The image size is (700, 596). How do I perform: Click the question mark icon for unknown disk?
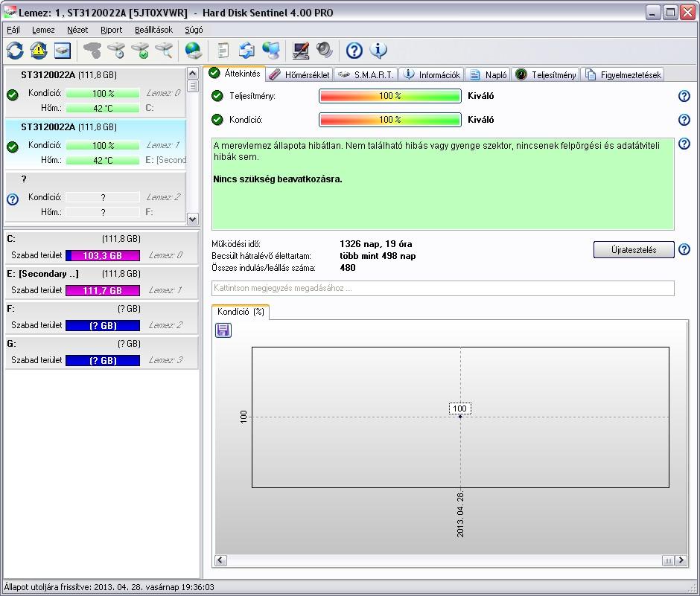click(13, 199)
